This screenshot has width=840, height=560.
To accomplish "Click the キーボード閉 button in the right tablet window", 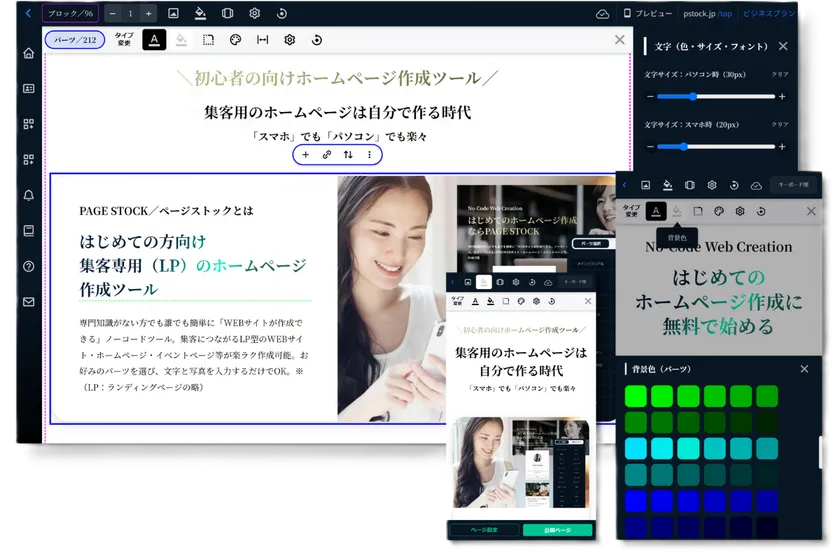I will pyautogui.click(x=793, y=185).
